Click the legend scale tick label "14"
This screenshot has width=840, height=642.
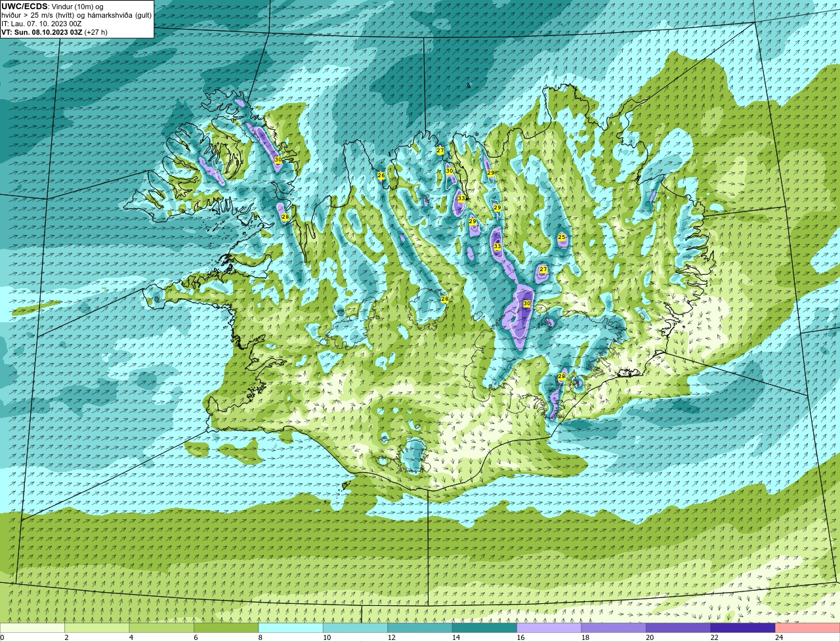click(x=456, y=637)
